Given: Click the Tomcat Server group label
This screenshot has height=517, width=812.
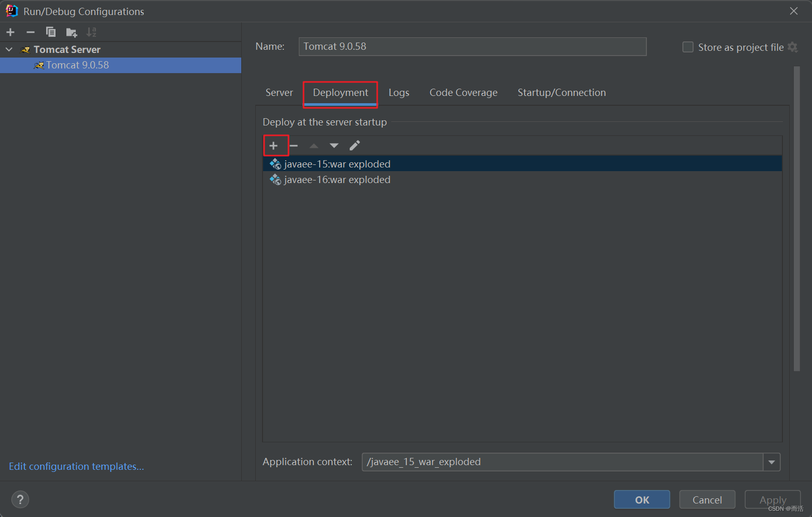Looking at the screenshot, I should point(67,49).
